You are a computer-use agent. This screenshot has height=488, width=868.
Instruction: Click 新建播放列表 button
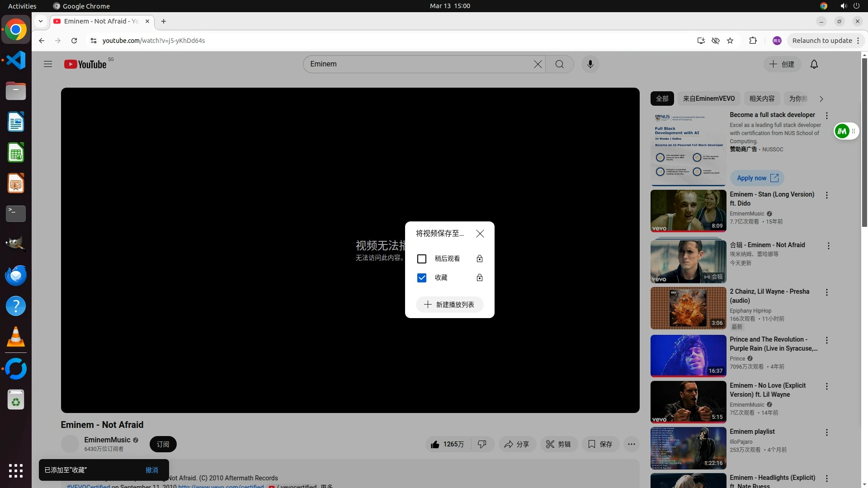click(x=449, y=305)
